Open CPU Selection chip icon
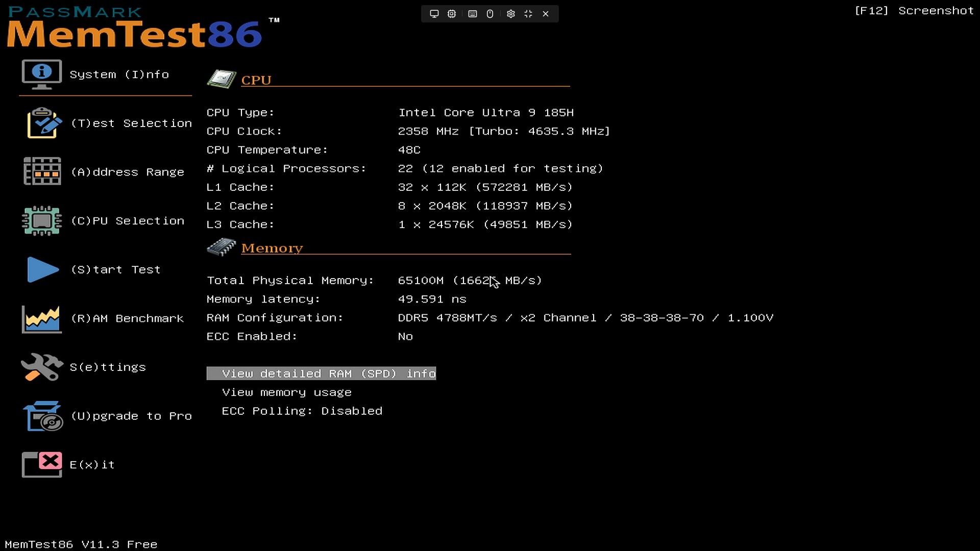 42,220
